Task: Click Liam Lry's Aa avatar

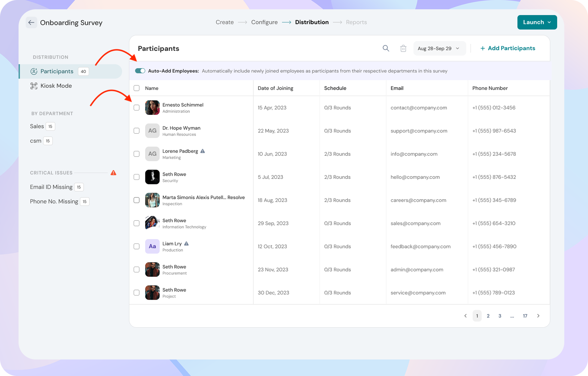Action: (152, 246)
